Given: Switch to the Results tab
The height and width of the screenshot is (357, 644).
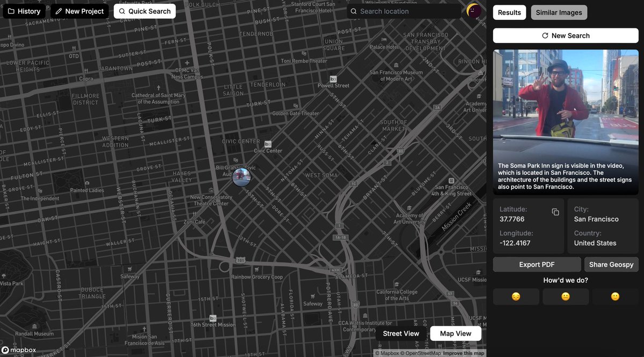Looking at the screenshot, I should point(509,12).
